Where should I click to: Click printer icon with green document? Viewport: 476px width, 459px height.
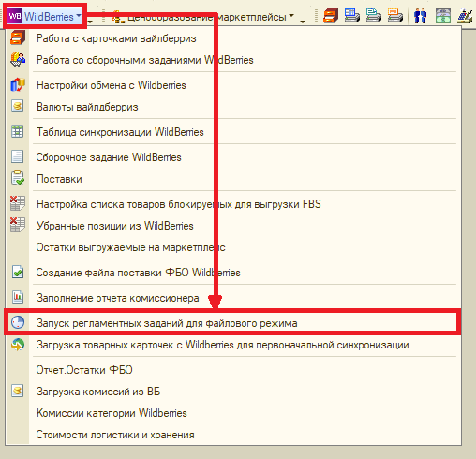tap(374, 16)
